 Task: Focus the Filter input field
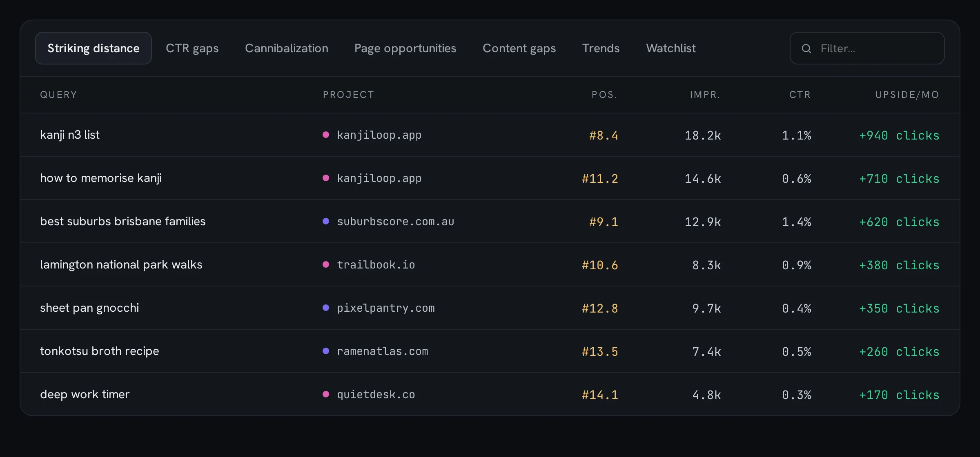(867, 48)
